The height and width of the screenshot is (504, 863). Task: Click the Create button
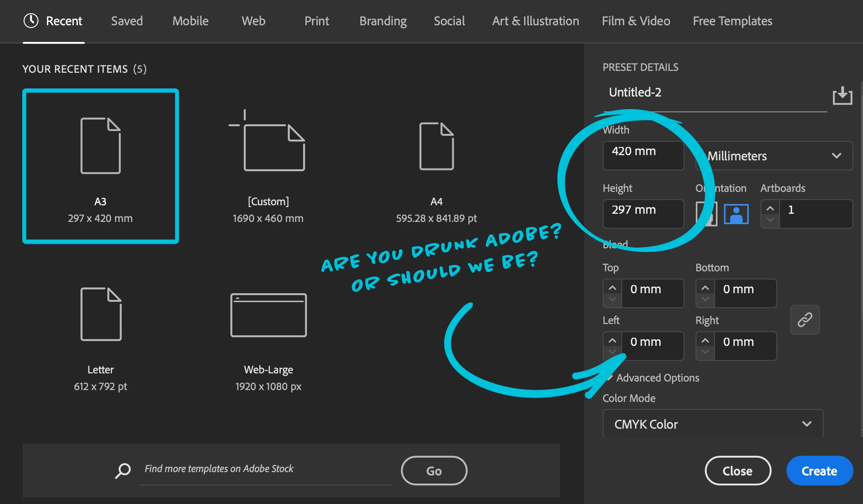819,471
